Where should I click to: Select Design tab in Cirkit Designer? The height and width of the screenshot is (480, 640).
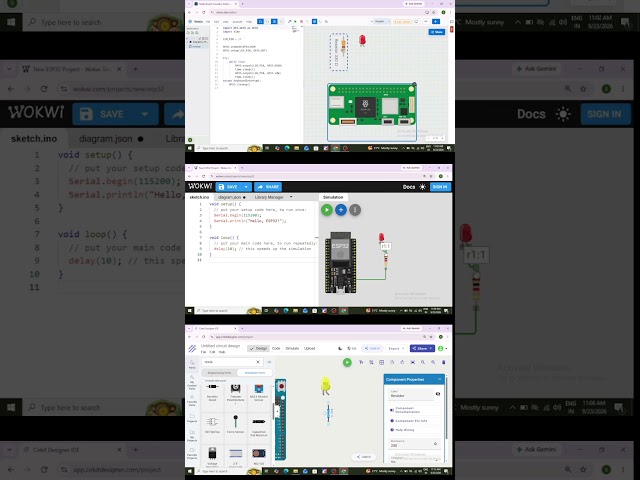tap(259, 349)
